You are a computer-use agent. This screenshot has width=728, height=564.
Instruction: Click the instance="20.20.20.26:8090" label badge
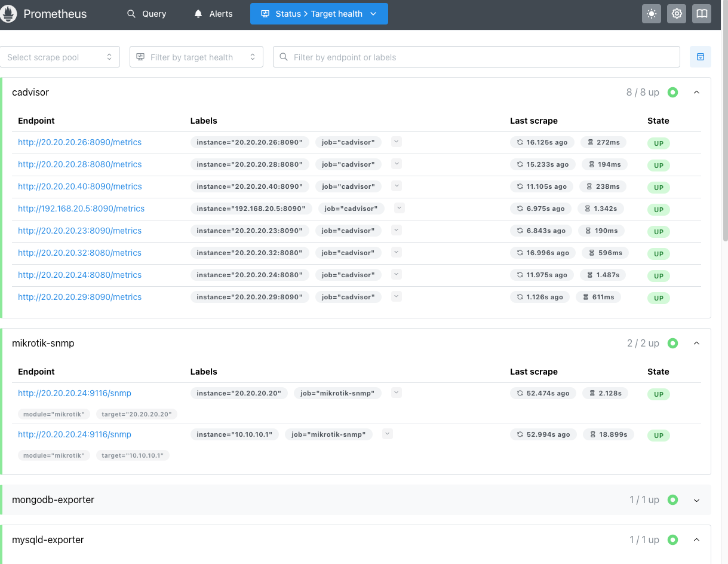pyautogui.click(x=250, y=142)
